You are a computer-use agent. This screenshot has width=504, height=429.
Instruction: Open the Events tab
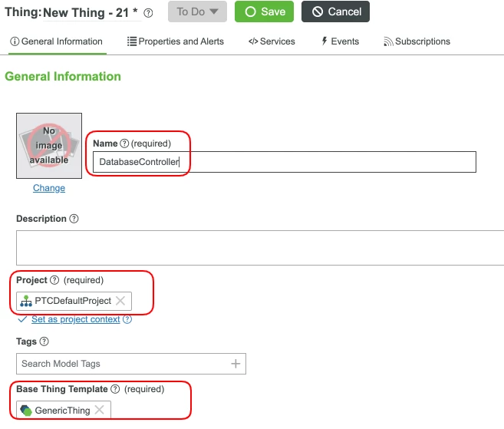(x=341, y=41)
